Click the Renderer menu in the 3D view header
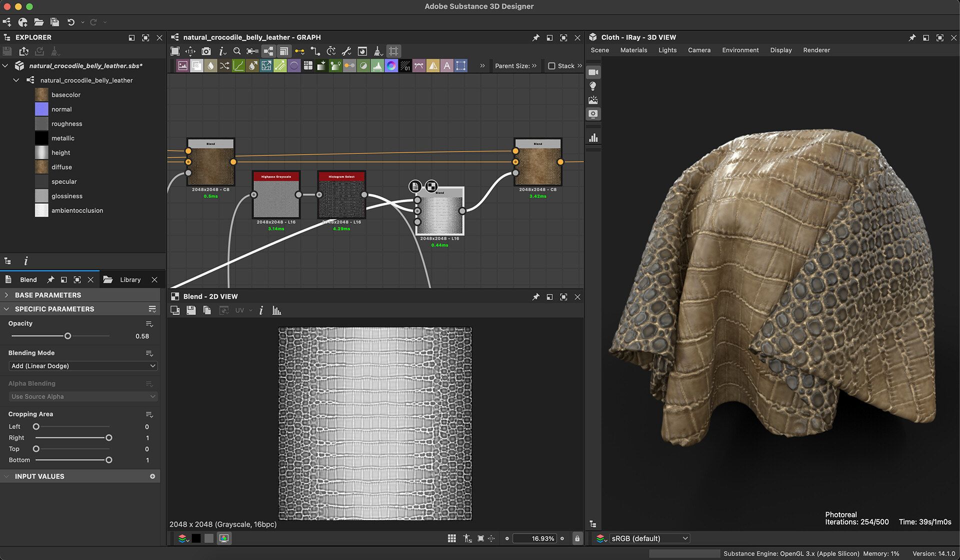 [816, 50]
